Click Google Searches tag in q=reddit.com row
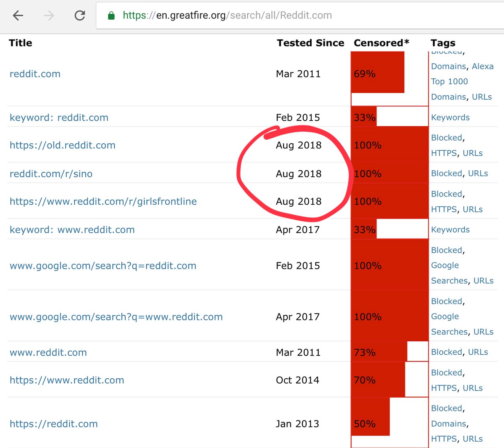504x448 pixels. tap(450, 273)
